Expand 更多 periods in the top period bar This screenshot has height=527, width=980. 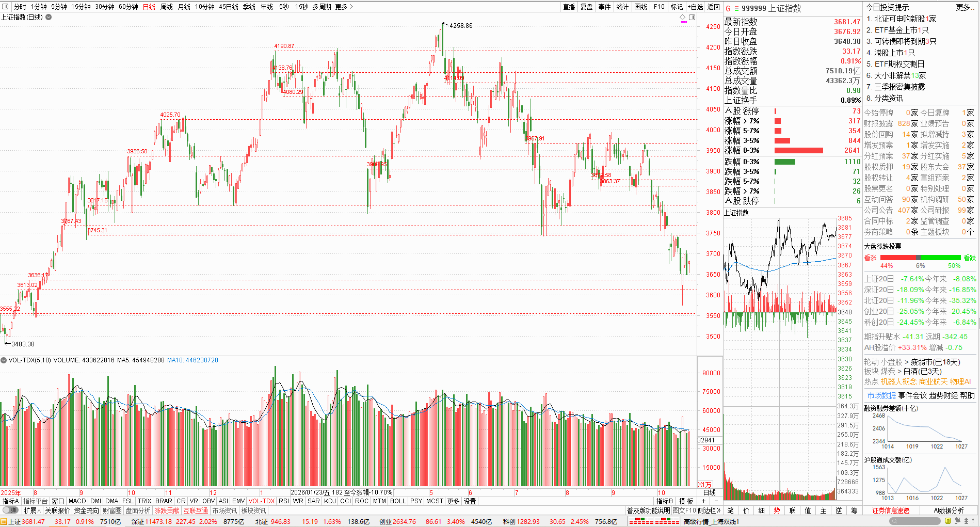click(344, 7)
